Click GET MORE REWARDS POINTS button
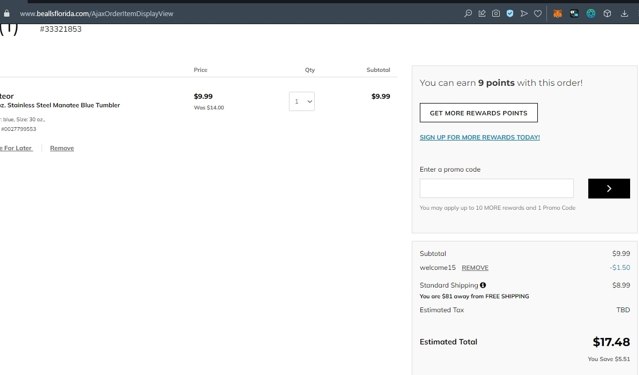 (x=478, y=113)
